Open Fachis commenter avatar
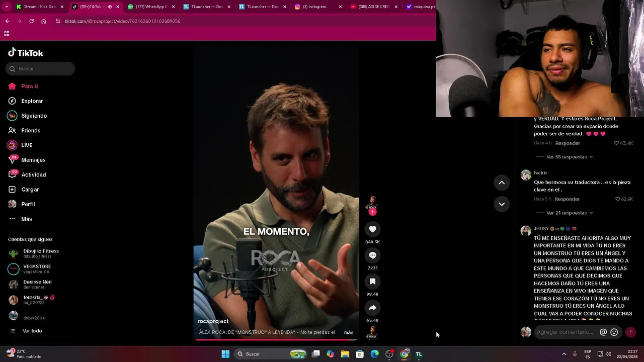Viewport: 644px width, 362px height. [526, 175]
